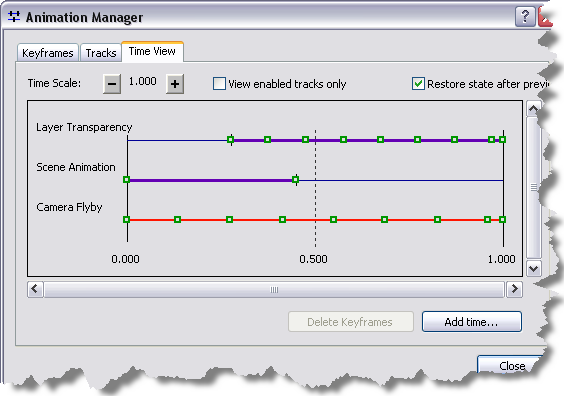
Task: Click the Animation Manager title bar icon
Action: 14,17
